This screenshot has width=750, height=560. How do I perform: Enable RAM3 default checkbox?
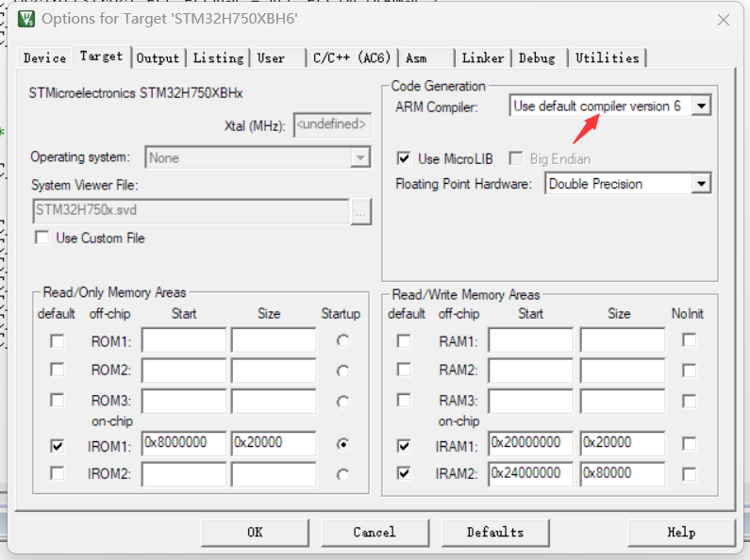[x=404, y=400]
